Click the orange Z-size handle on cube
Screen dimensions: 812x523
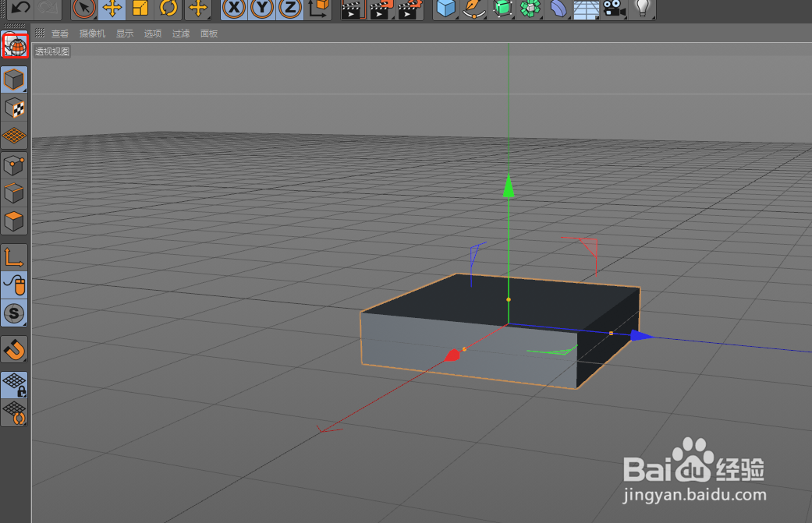[611, 333]
